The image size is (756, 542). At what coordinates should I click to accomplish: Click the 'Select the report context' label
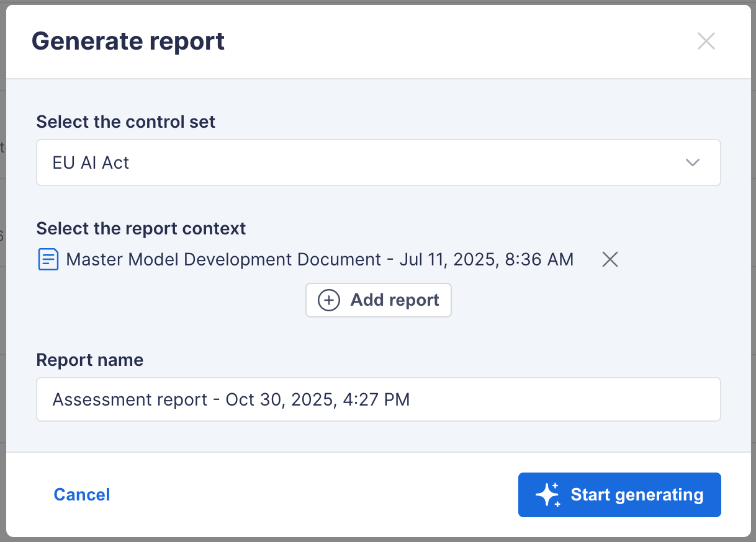click(x=141, y=228)
